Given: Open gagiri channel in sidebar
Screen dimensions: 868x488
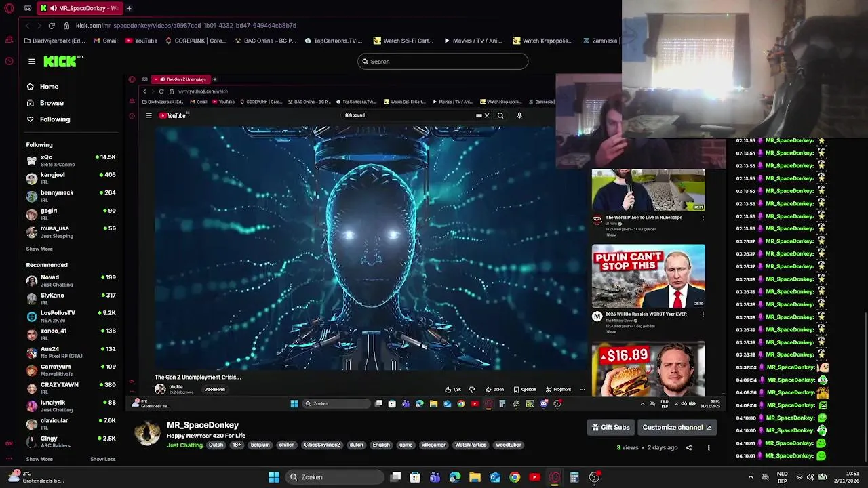Looking at the screenshot, I should [x=71, y=214].
